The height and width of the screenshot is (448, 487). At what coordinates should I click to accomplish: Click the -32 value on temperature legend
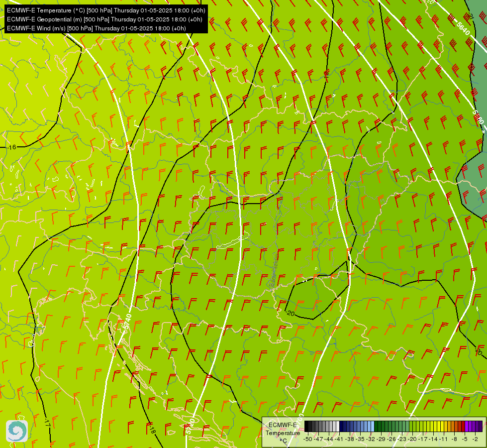tap(371, 439)
